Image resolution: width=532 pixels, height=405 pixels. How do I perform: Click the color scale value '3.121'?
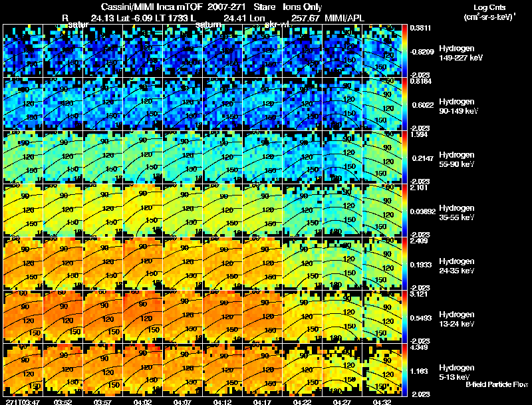[x=419, y=294]
